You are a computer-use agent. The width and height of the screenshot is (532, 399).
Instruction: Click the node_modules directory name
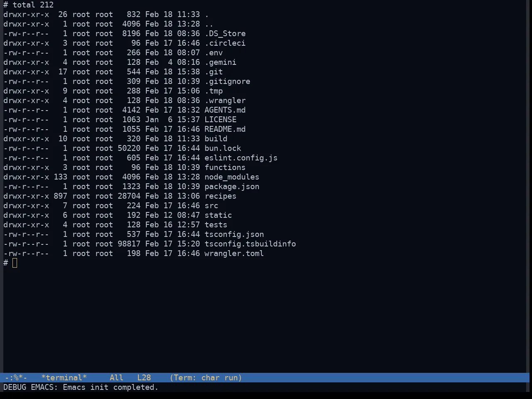point(232,177)
